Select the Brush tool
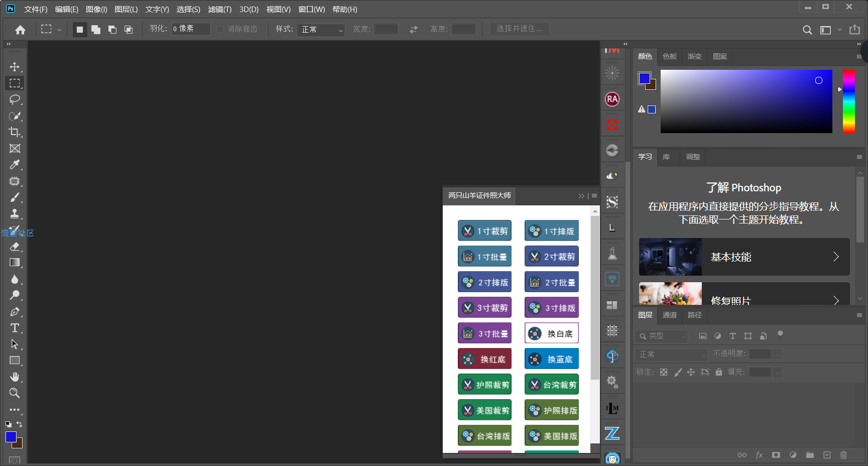The image size is (868, 466). 15,197
